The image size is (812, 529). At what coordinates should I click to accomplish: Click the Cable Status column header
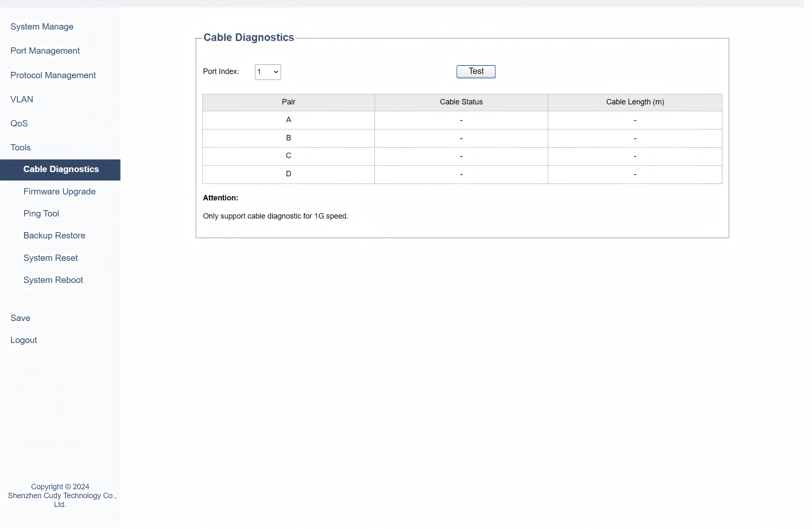(x=461, y=102)
